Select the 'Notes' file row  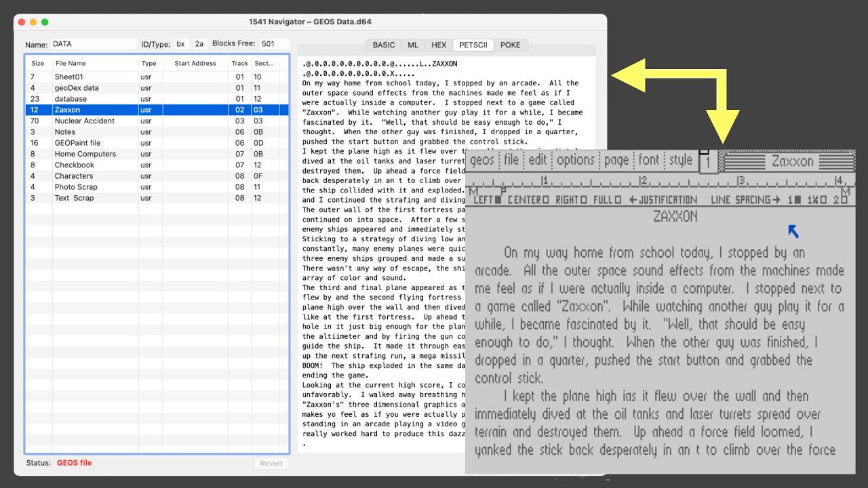coord(157,131)
